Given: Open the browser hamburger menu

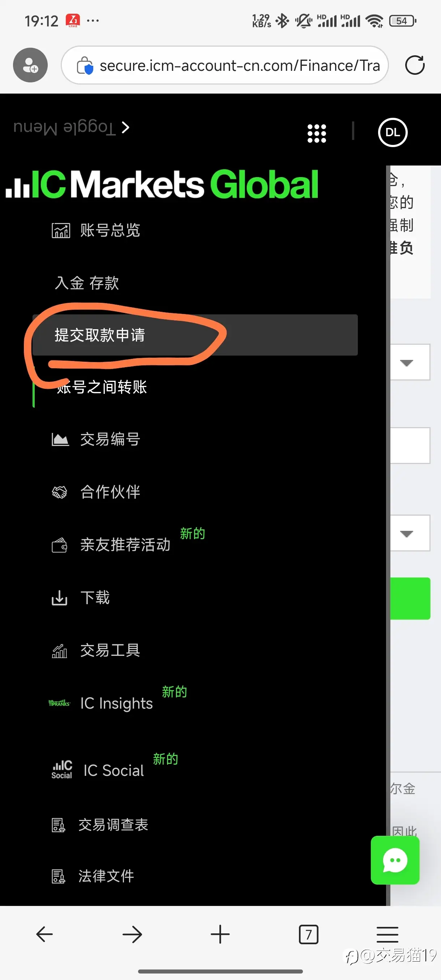Looking at the screenshot, I should 388,934.
